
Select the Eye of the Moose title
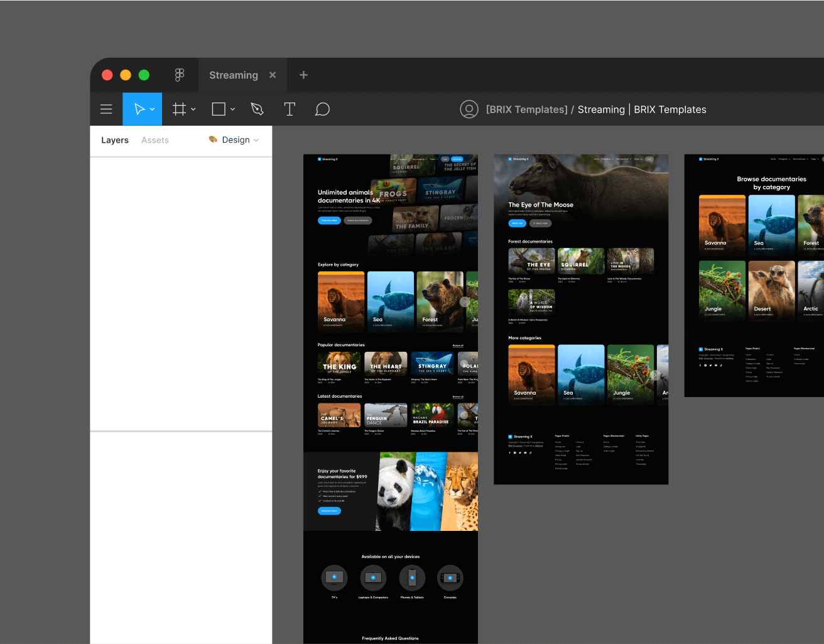tap(541, 205)
